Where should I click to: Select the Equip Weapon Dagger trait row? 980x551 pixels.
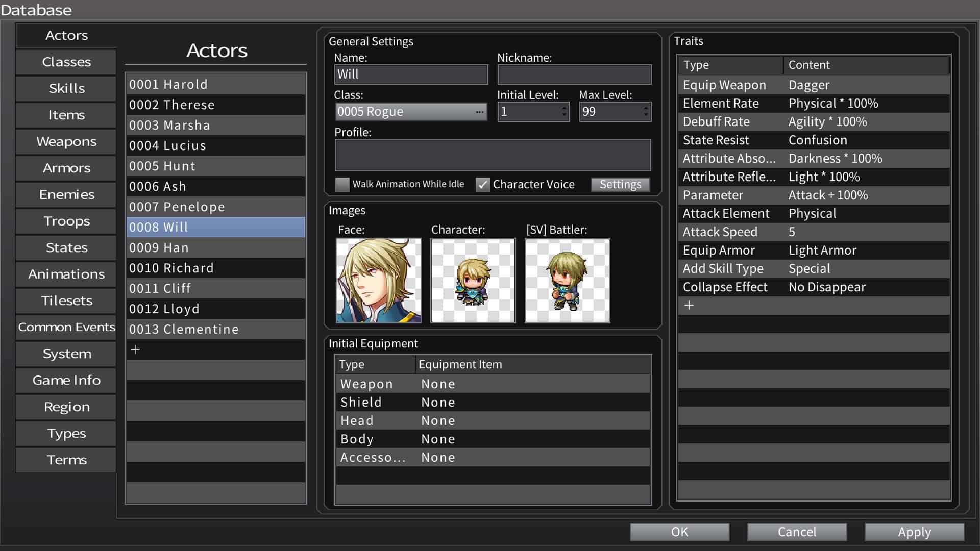click(813, 85)
